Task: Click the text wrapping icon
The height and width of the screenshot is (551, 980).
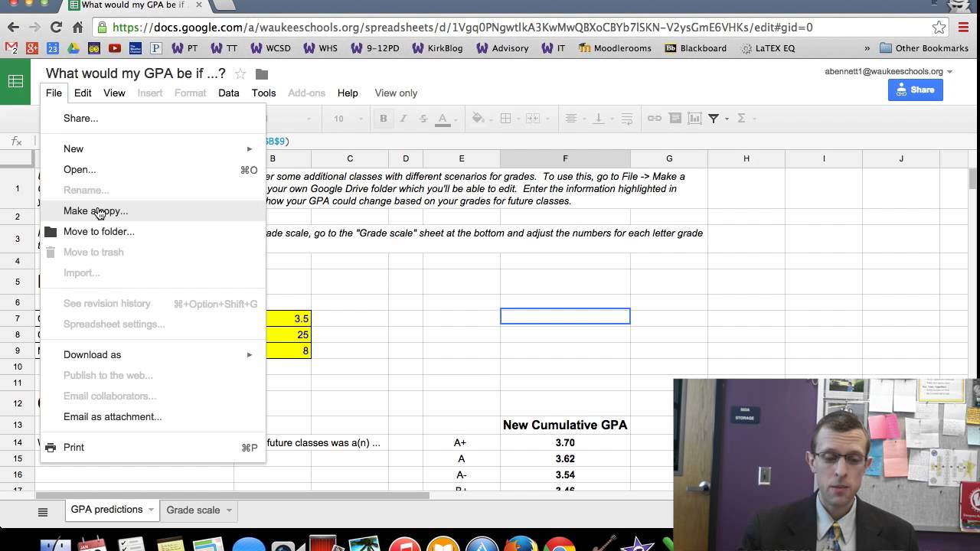Action: pyautogui.click(x=627, y=119)
